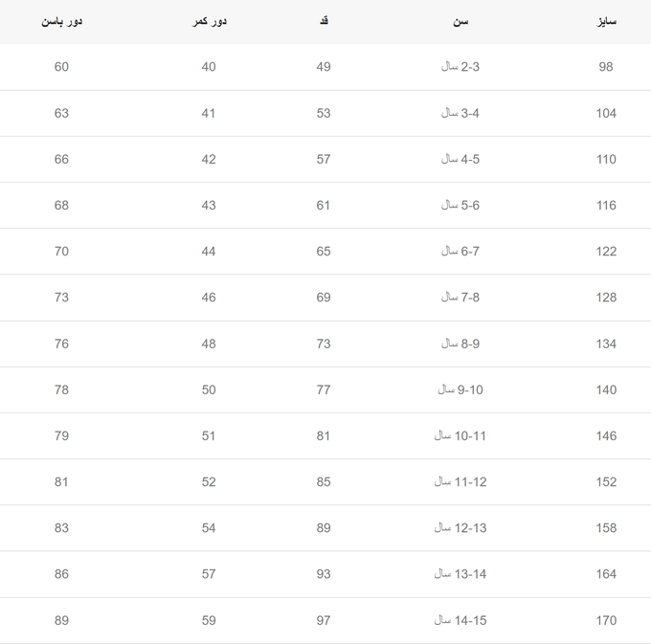Image resolution: width=651 pixels, height=644 pixels.
Task: Click height value 65 cell
Action: 324,251
